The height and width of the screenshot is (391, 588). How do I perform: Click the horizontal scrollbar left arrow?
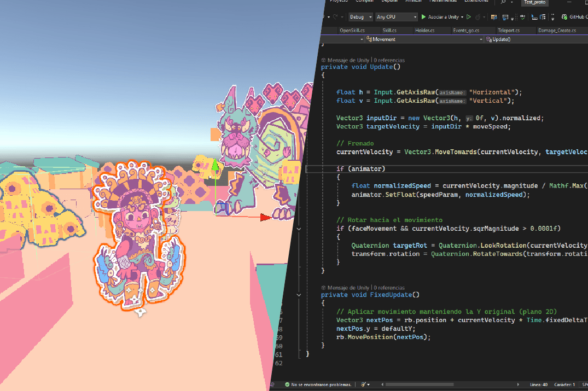[x=382, y=384]
